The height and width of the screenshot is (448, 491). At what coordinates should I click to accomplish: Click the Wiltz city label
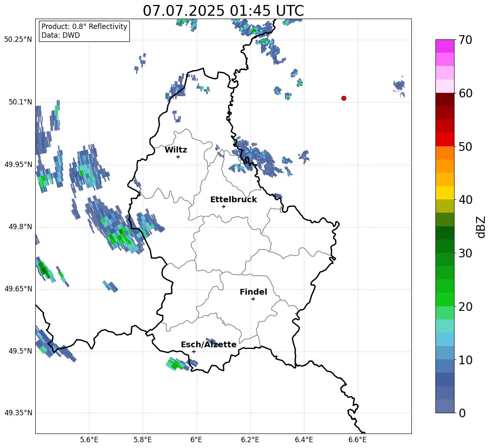(176, 150)
